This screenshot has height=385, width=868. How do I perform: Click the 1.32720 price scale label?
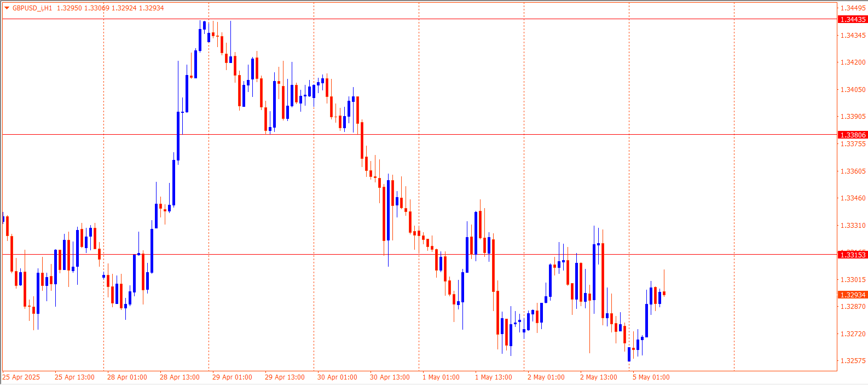[853, 334]
